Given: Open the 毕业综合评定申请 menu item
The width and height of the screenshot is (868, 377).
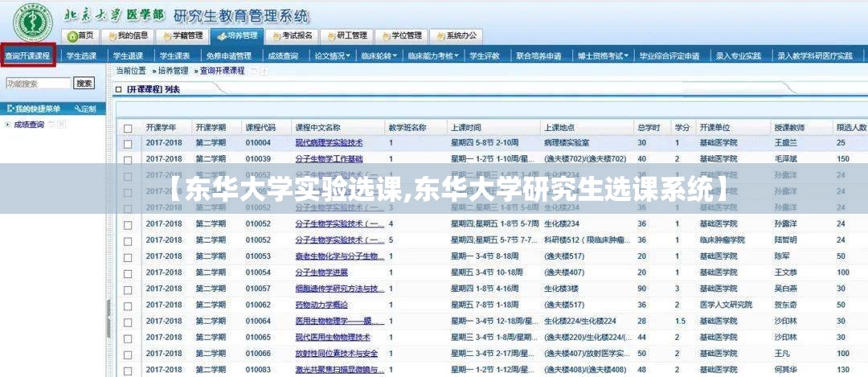Looking at the screenshot, I should click(x=669, y=56).
